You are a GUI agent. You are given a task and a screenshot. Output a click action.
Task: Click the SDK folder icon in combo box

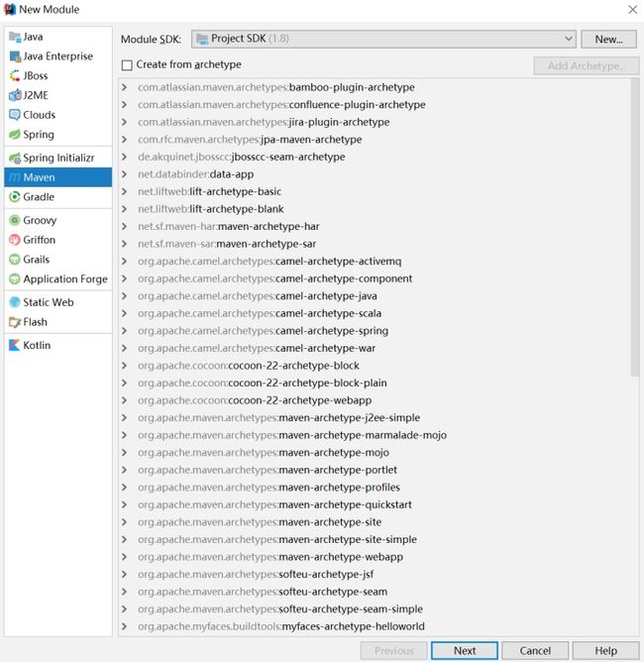202,39
